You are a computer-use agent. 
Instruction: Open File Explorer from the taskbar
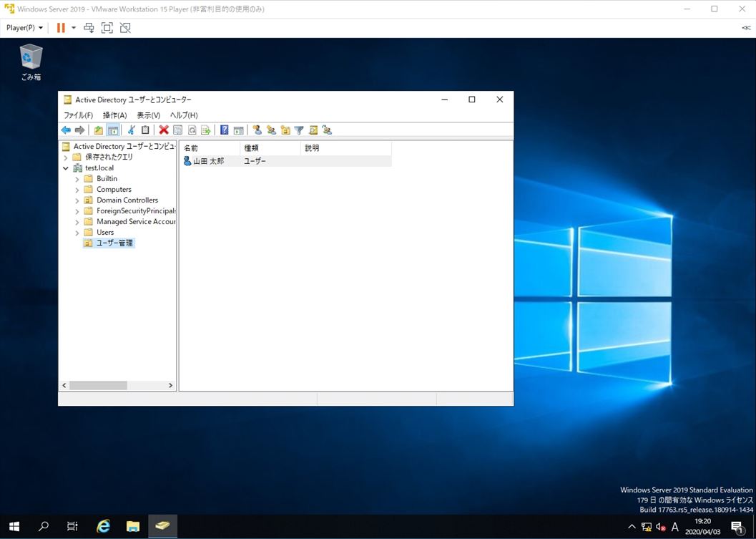133,526
